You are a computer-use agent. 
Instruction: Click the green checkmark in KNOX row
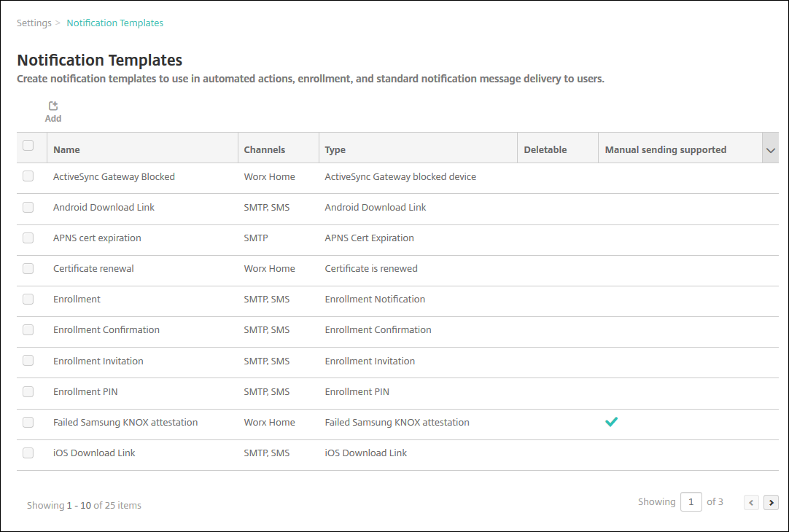611,421
